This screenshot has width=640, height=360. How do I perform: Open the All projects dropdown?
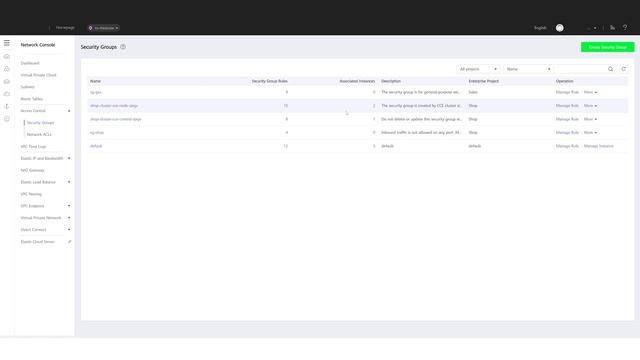(478, 69)
